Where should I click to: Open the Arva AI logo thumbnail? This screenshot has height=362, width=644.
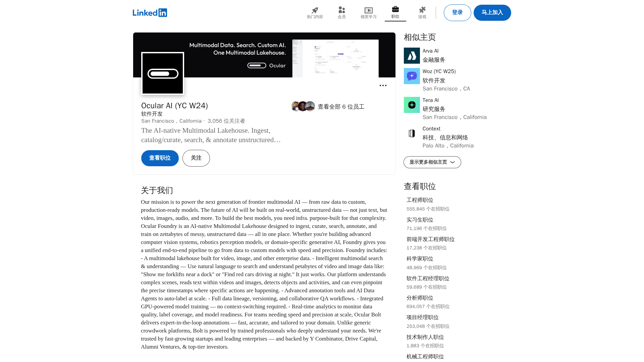pyautogui.click(x=412, y=56)
